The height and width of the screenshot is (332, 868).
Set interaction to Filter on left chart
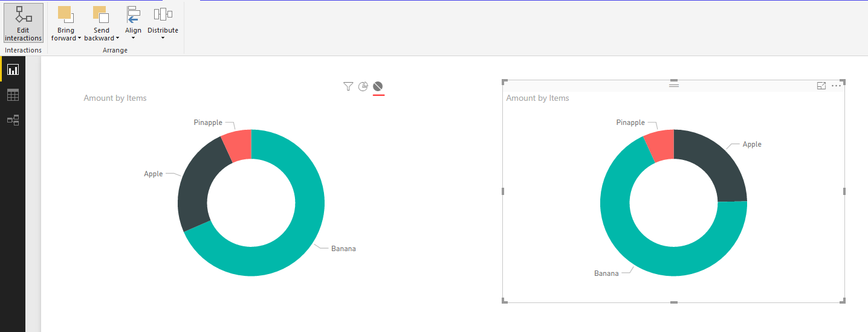348,86
